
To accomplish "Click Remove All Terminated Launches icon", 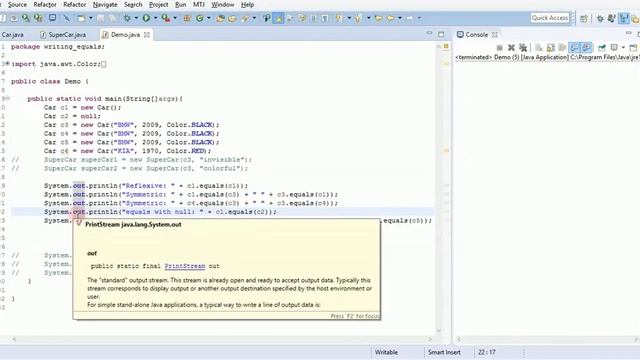I will (x=523, y=48).
